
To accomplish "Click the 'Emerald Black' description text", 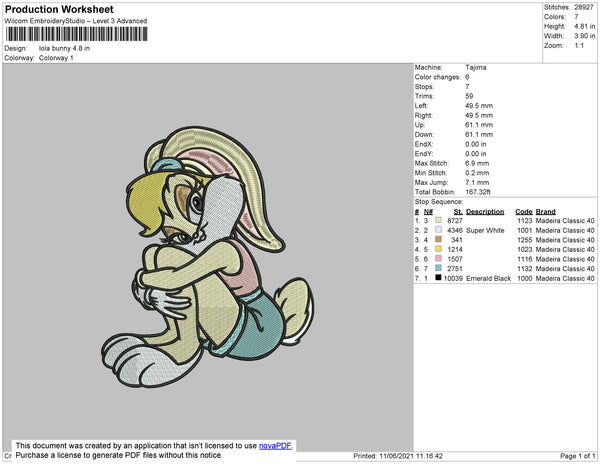I will 488,278.
